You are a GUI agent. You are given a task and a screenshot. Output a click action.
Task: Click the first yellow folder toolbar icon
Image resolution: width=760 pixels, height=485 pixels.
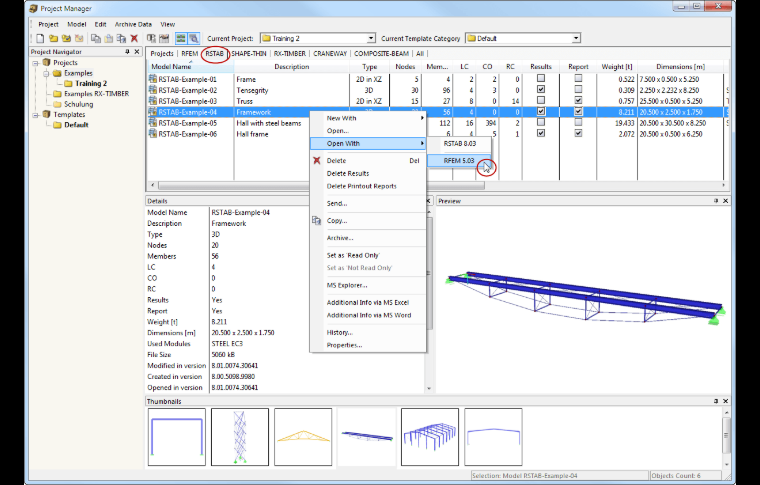coord(53,38)
